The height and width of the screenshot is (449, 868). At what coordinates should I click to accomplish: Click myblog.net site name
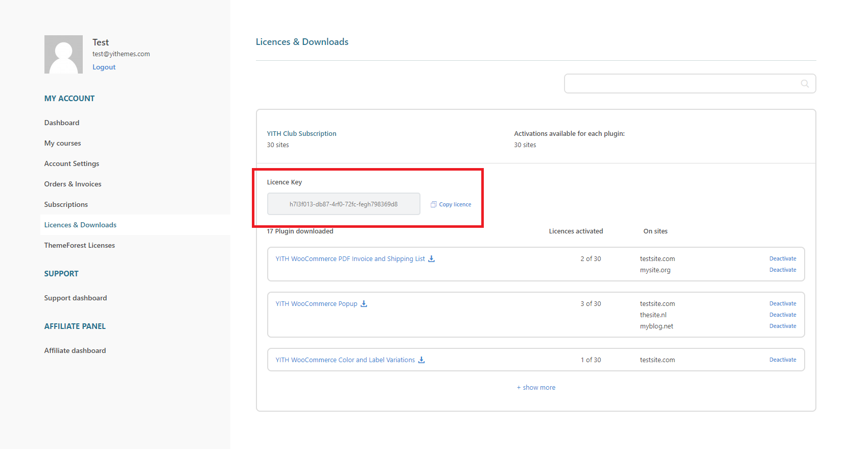coord(656,326)
